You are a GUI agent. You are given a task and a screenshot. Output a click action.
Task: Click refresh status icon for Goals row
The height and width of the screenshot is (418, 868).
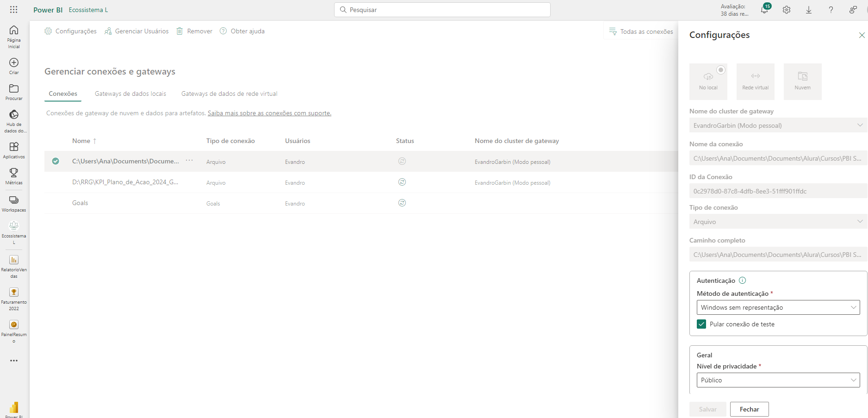coord(402,203)
